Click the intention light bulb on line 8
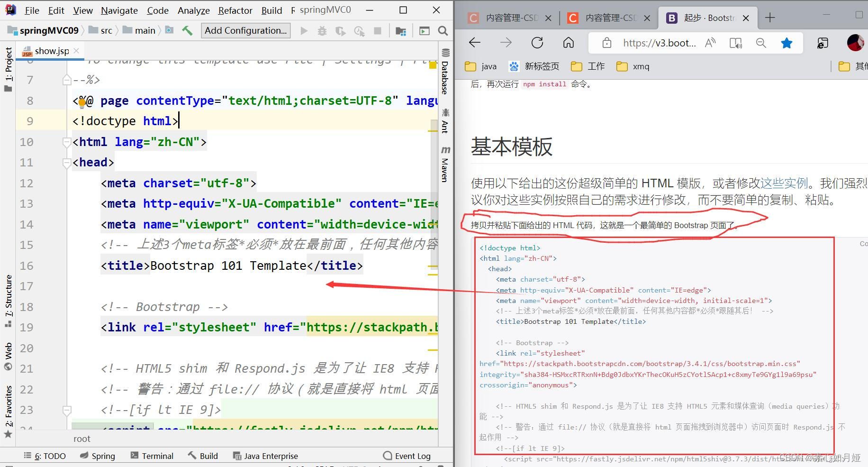 tap(82, 101)
